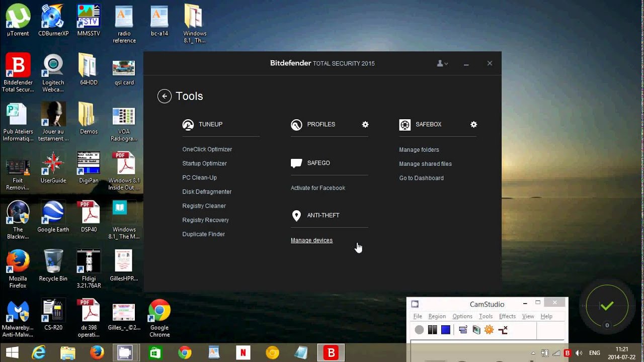
Task: Select Recycle Bin on desktop
Action: (x=53, y=265)
